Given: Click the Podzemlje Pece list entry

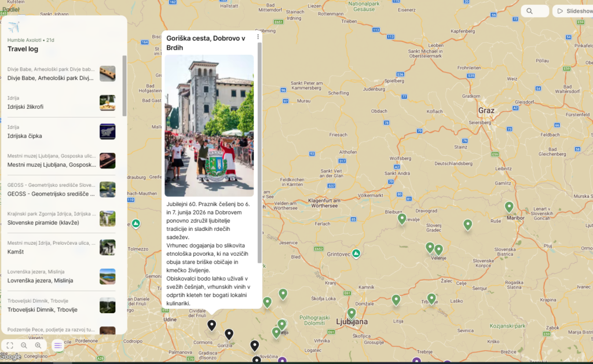Looking at the screenshot, I should [x=61, y=329].
